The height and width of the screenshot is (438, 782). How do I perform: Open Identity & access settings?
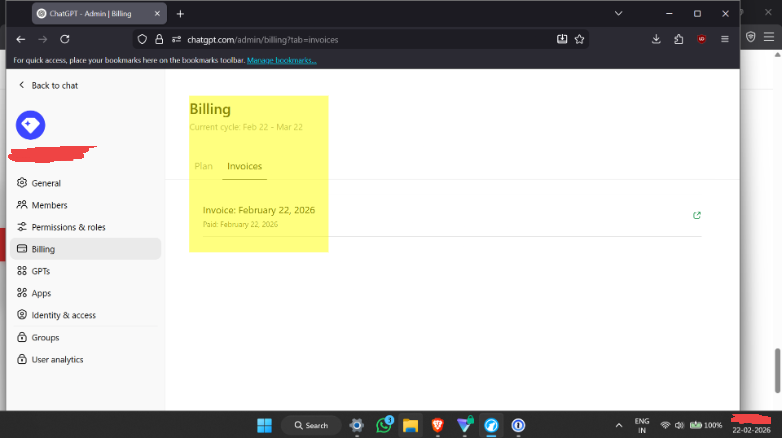point(63,315)
